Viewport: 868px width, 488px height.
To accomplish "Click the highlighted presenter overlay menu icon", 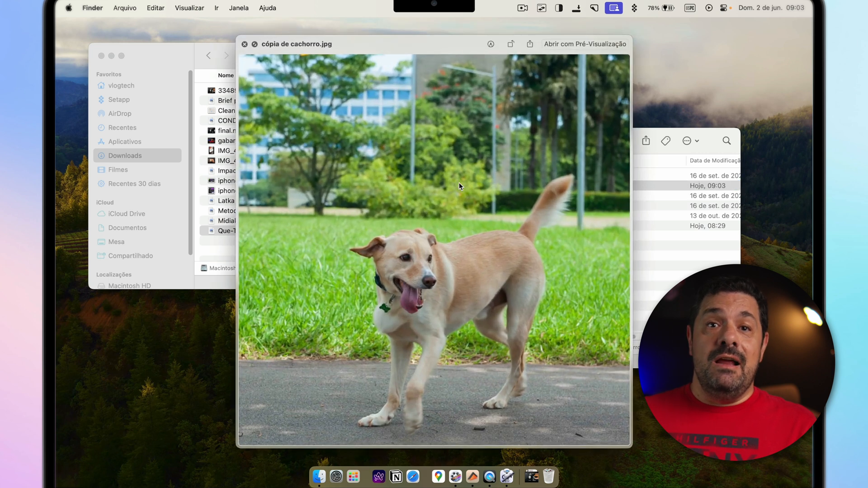I will tap(613, 8).
